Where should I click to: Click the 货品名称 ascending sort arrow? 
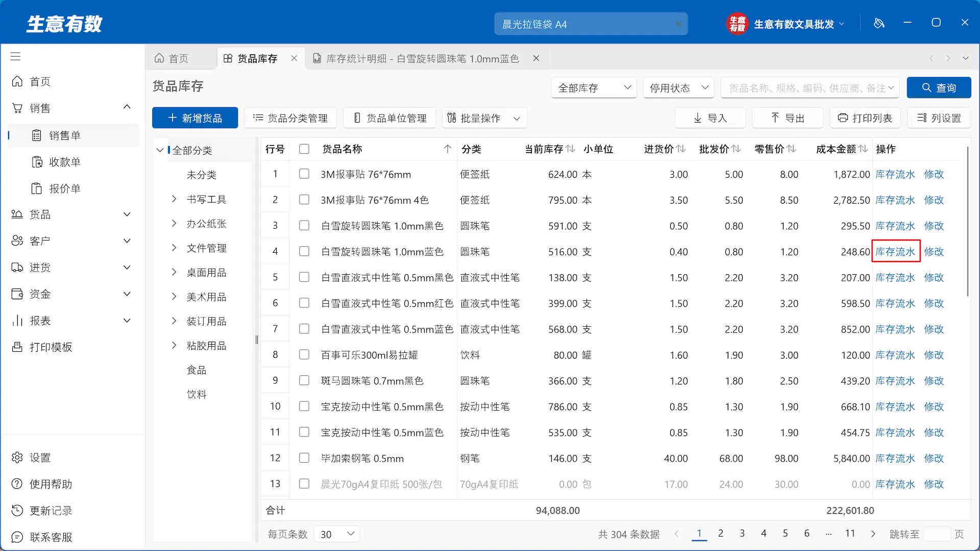(x=448, y=149)
